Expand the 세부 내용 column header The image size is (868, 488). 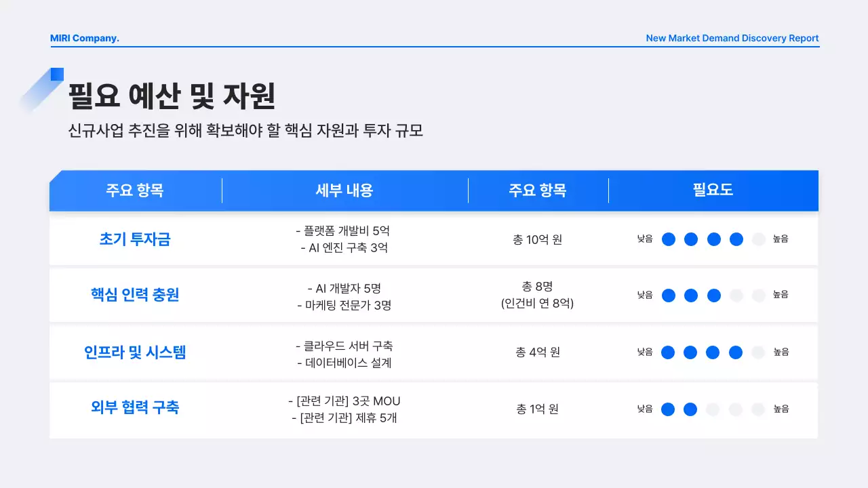(x=344, y=190)
